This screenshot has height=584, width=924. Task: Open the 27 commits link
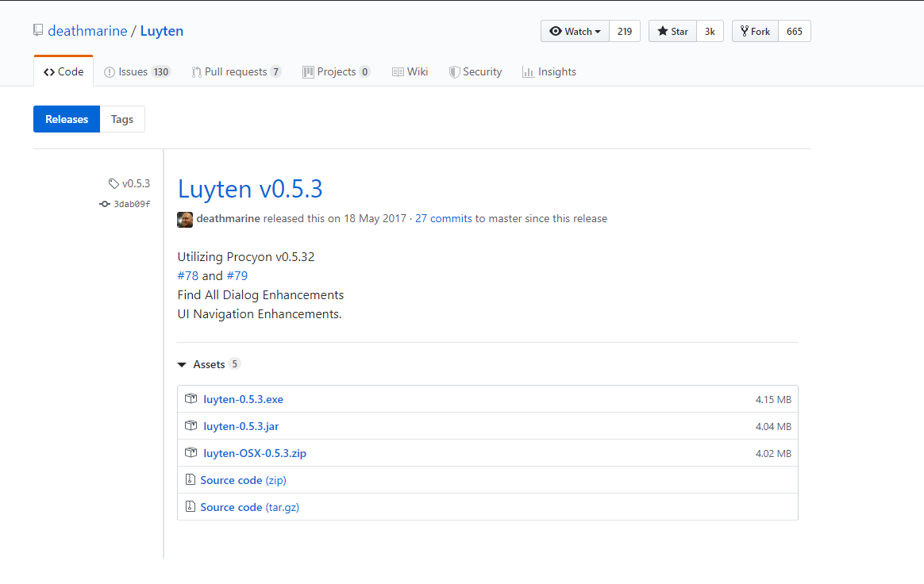coord(443,219)
